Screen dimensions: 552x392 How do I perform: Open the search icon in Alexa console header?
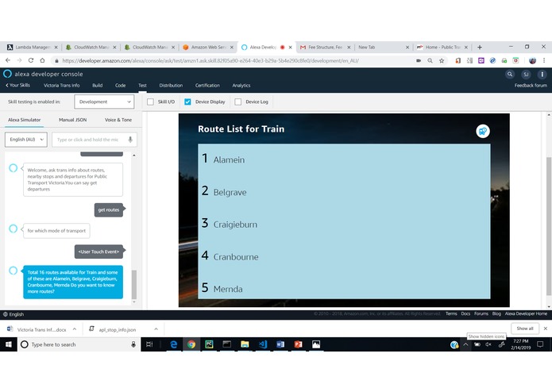[x=509, y=74]
